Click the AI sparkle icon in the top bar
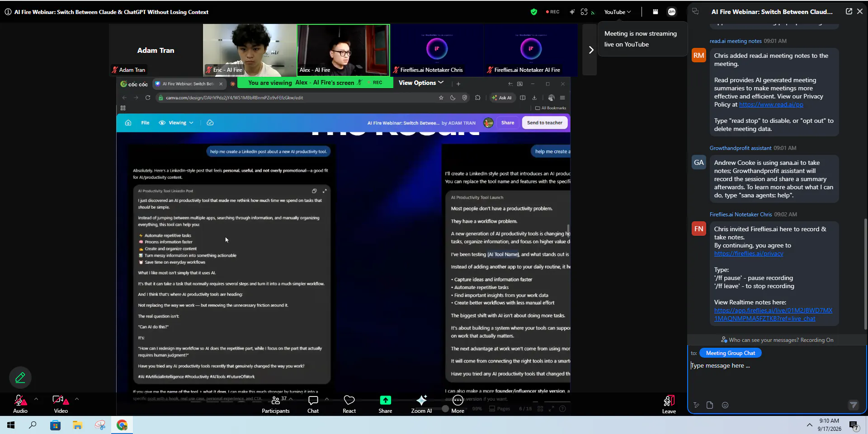 (572, 12)
